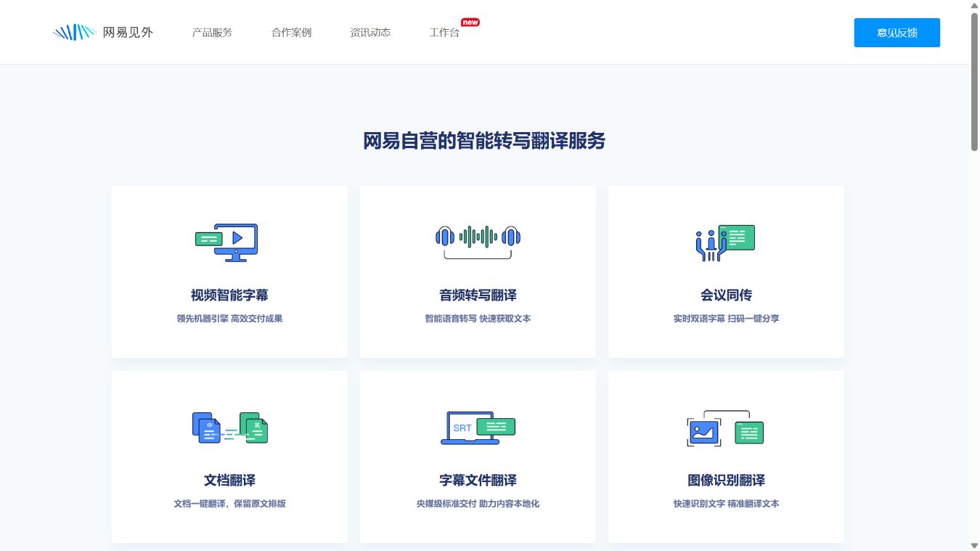Open the 音频转写翻译 service title

(478, 295)
